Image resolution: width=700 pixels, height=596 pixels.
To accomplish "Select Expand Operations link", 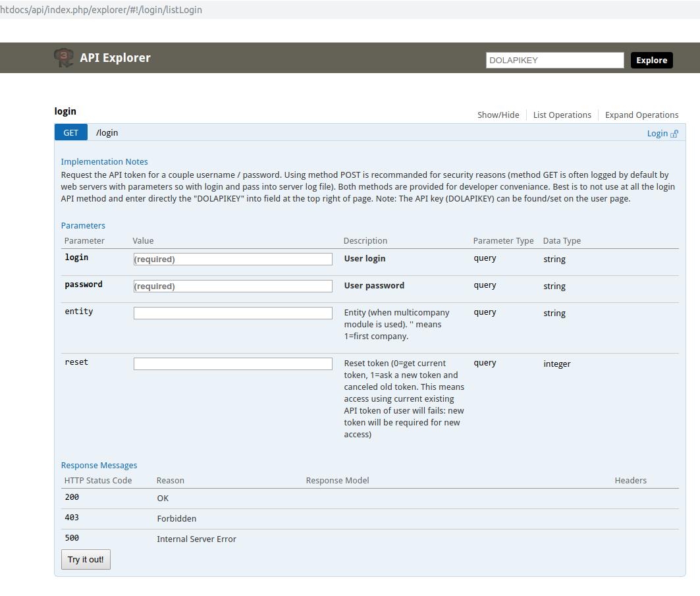I will tap(641, 115).
